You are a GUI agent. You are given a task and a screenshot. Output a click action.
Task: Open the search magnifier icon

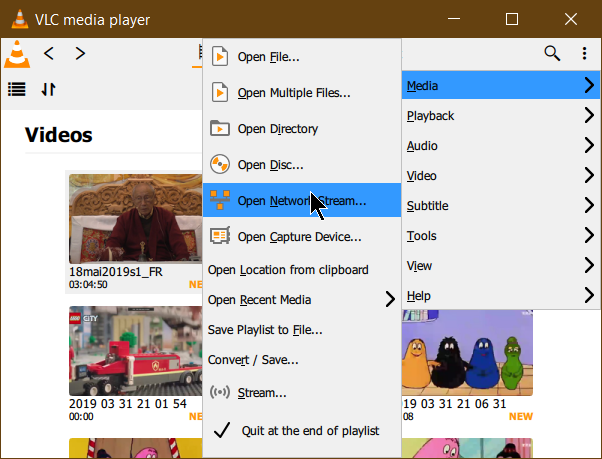point(552,54)
